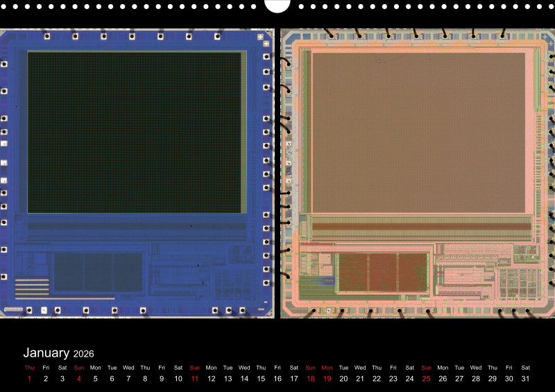Click date 13 on the calendar
The image size is (555, 392).
tap(228, 379)
